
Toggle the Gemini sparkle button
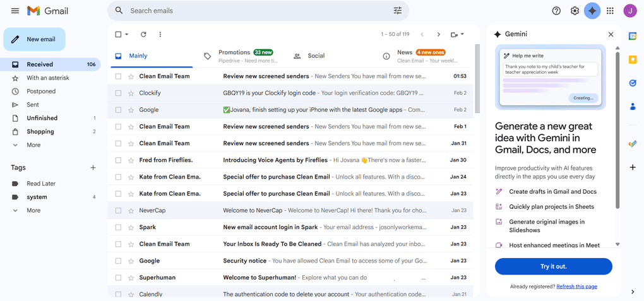(592, 11)
